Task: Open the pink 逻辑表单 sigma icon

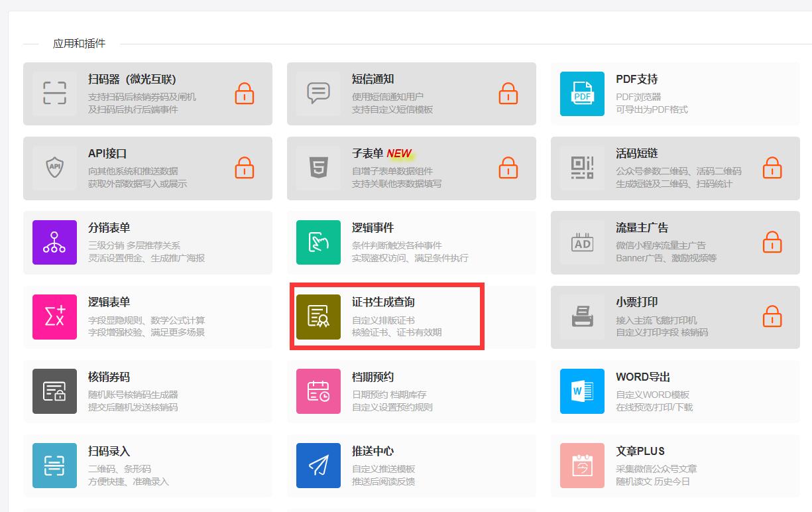Action: (x=54, y=317)
